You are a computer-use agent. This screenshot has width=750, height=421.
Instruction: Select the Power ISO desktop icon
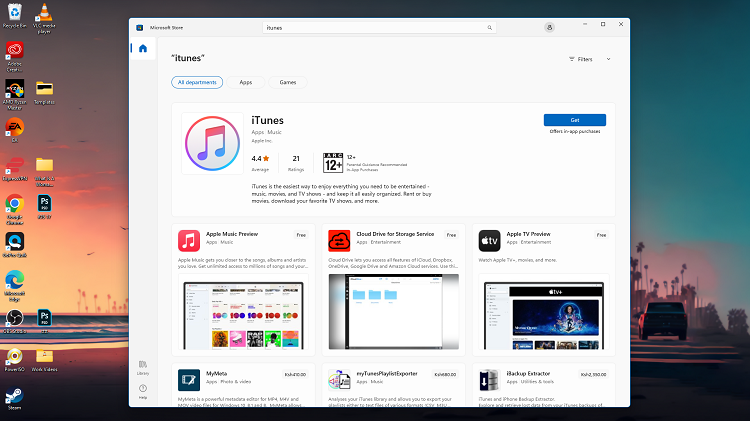(x=15, y=360)
